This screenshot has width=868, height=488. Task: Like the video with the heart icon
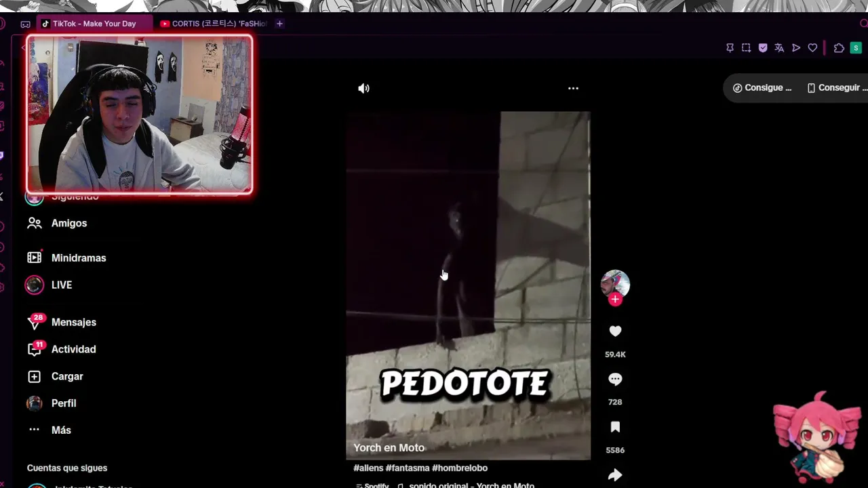coord(615,331)
